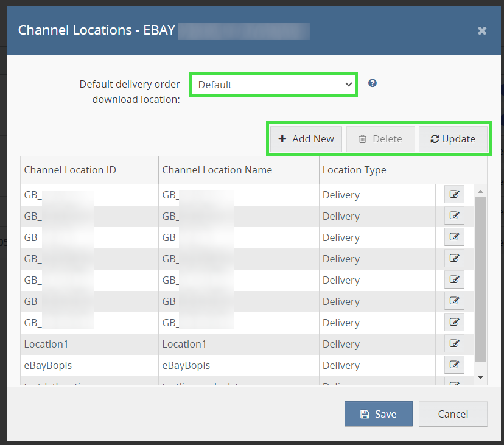Click the blue help question mark icon
This screenshot has width=504, height=445.
pyautogui.click(x=372, y=83)
